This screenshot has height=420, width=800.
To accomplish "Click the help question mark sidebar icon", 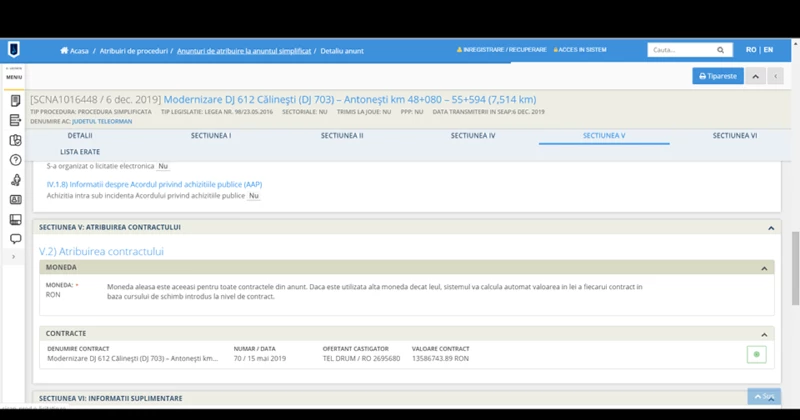I will [15, 160].
